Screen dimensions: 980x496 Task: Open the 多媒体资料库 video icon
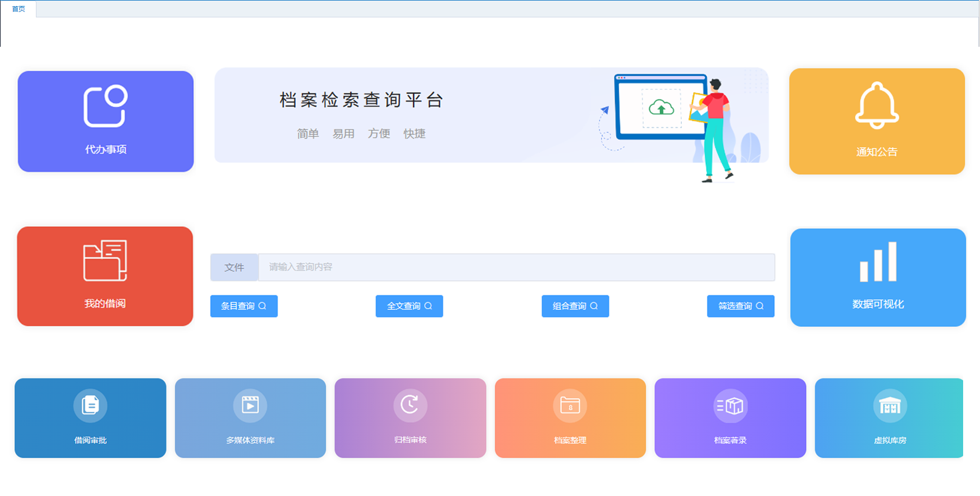click(250, 406)
